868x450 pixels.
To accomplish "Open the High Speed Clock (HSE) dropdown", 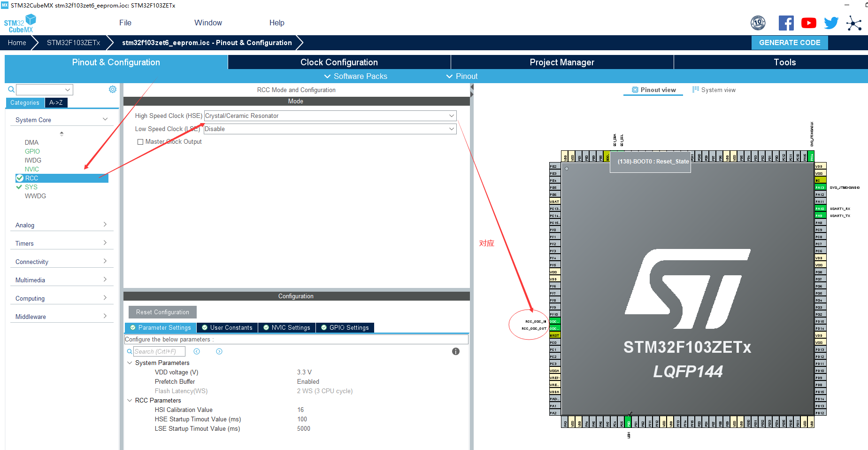I will click(450, 116).
